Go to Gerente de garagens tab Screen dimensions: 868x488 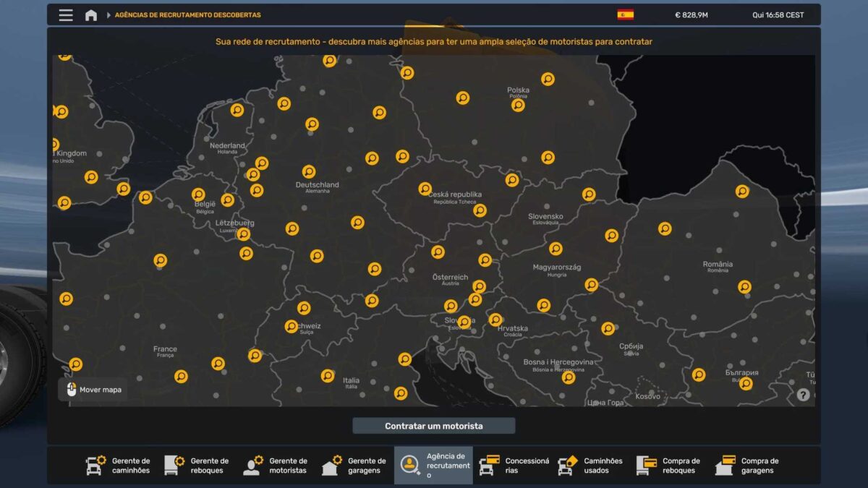click(x=354, y=466)
